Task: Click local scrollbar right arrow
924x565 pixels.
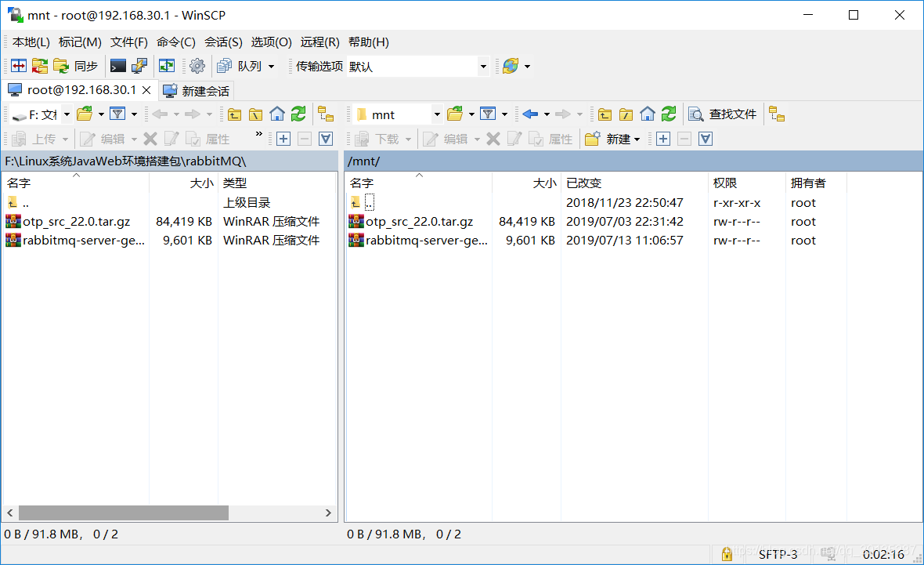Action: pos(328,512)
